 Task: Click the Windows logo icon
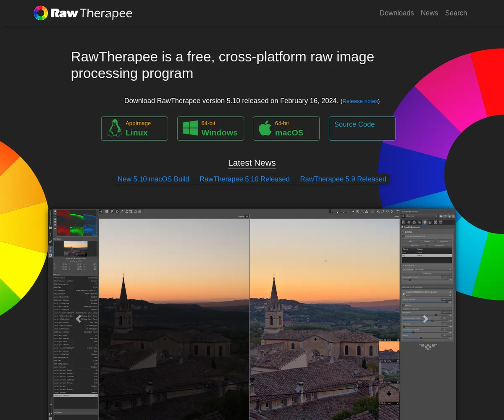(x=190, y=128)
